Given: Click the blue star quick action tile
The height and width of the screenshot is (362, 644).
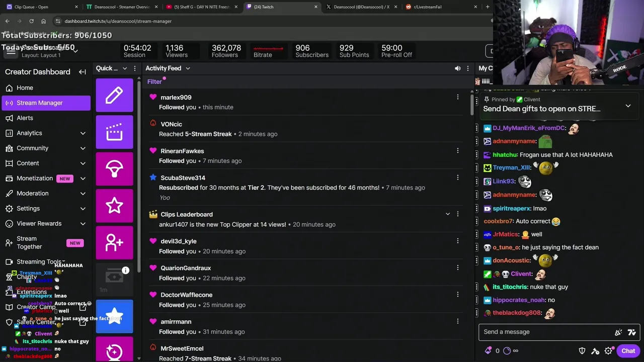Looking at the screenshot, I should tap(114, 316).
